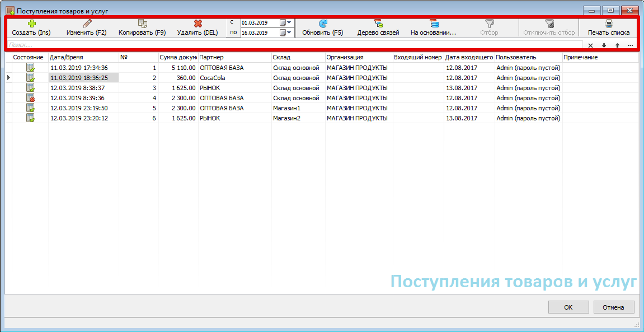The image size is (644, 332).
Task: Open the calendar dropdown for date 16.03.2019
Action: pyautogui.click(x=285, y=32)
